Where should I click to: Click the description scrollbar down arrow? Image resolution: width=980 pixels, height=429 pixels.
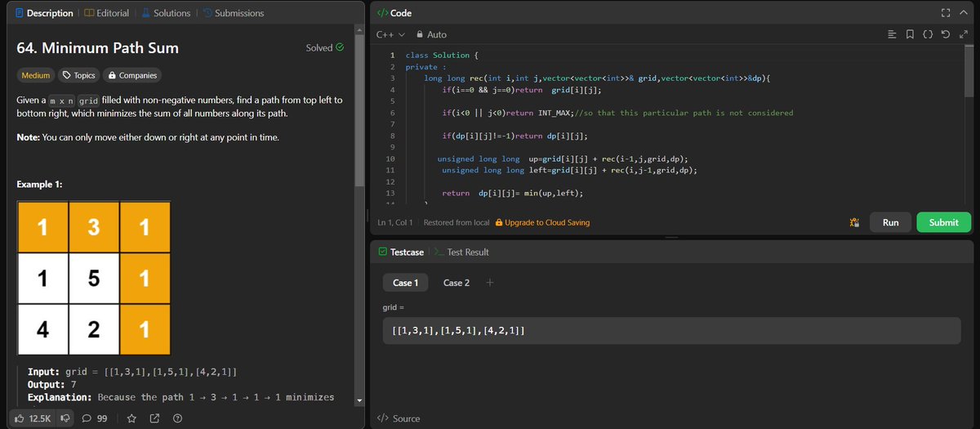358,400
